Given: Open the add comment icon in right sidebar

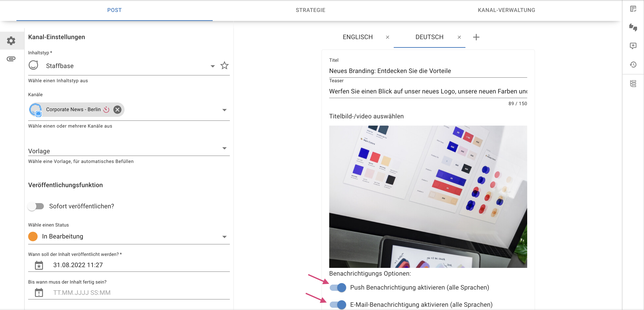Looking at the screenshot, I should tap(633, 46).
